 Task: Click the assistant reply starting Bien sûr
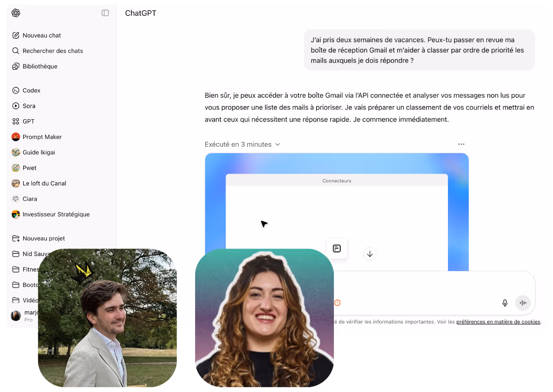(x=369, y=107)
